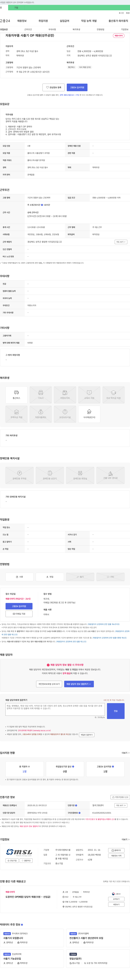Click the company 홈페이지 button
The width and height of the screenshot is (130, 980).
[x=116, y=850]
